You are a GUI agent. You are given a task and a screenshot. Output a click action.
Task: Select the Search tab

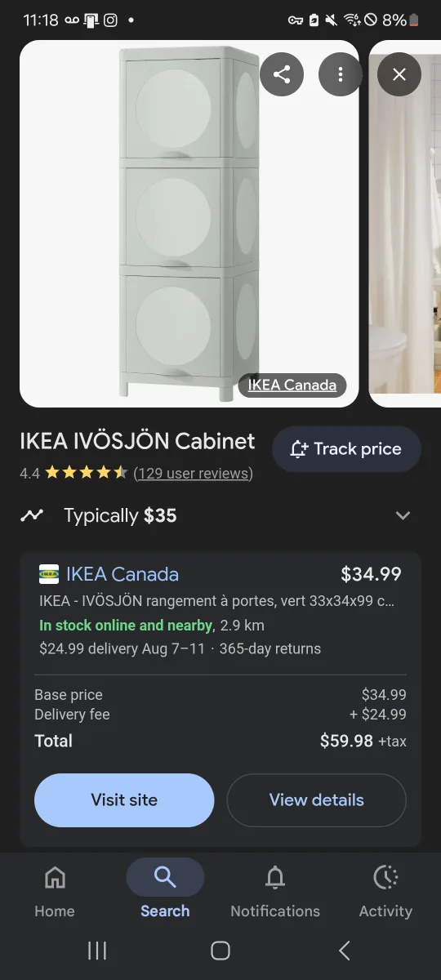pos(165,893)
